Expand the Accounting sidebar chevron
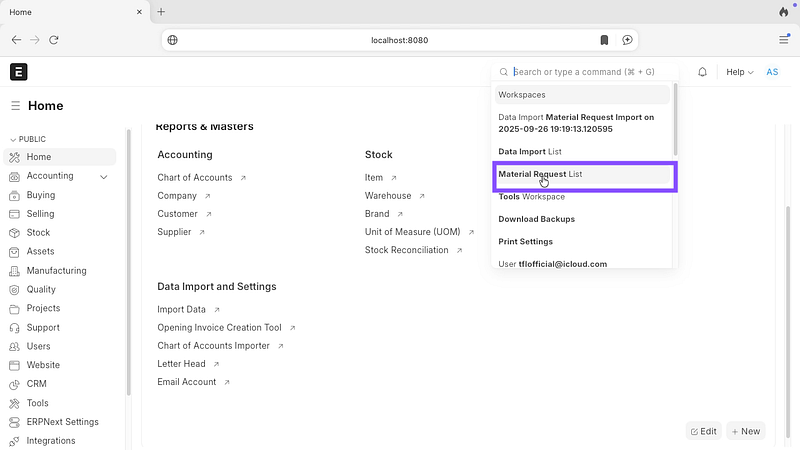Viewport: 800px width, 450px height. [104, 177]
